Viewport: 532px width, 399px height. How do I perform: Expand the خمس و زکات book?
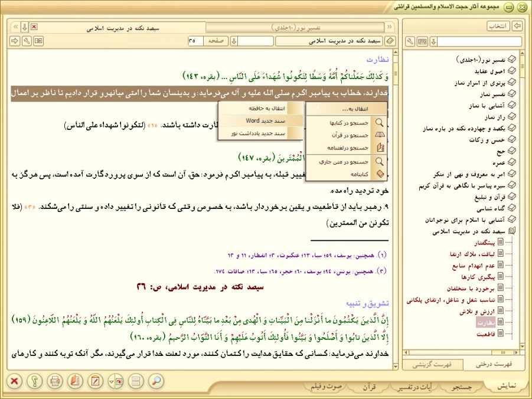coord(512,139)
